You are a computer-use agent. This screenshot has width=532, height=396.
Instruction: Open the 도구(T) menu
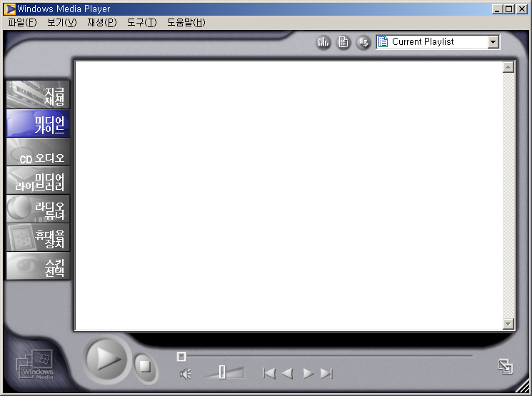(x=142, y=23)
